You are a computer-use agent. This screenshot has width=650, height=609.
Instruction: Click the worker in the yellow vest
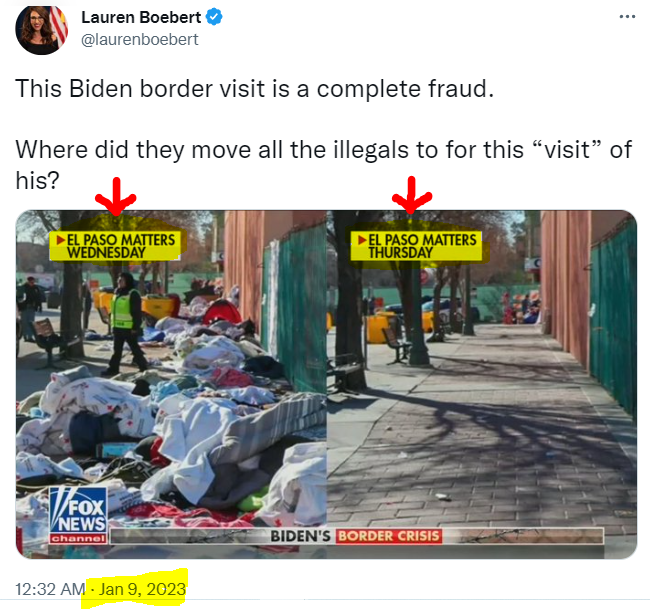(124, 323)
